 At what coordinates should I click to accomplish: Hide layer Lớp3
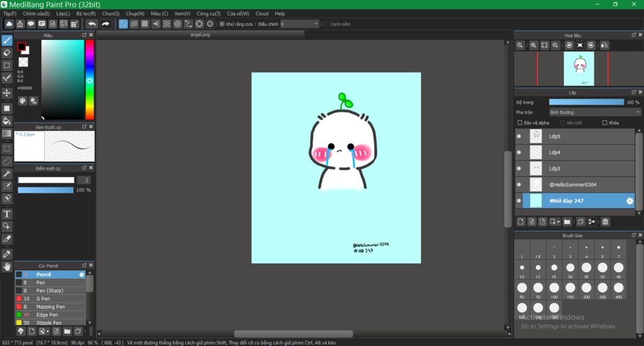(x=519, y=169)
